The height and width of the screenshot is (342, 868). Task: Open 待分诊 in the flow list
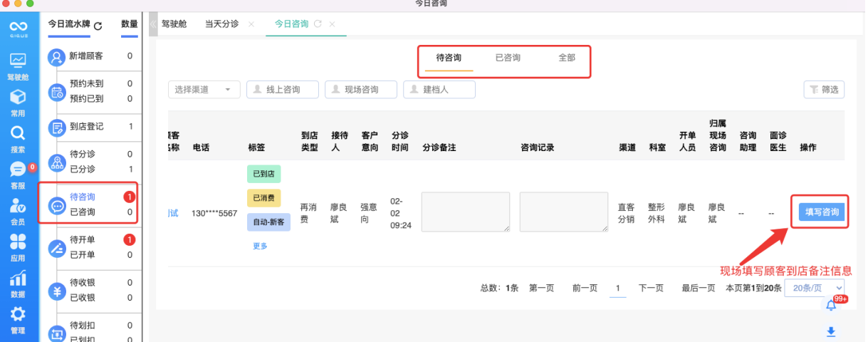coord(82,154)
